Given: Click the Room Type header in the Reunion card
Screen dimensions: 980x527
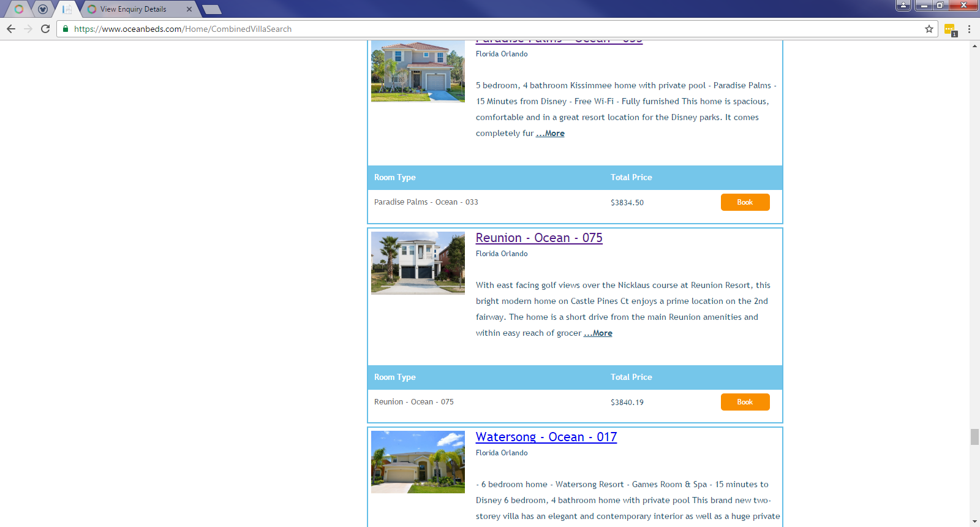Looking at the screenshot, I should pyautogui.click(x=395, y=377).
